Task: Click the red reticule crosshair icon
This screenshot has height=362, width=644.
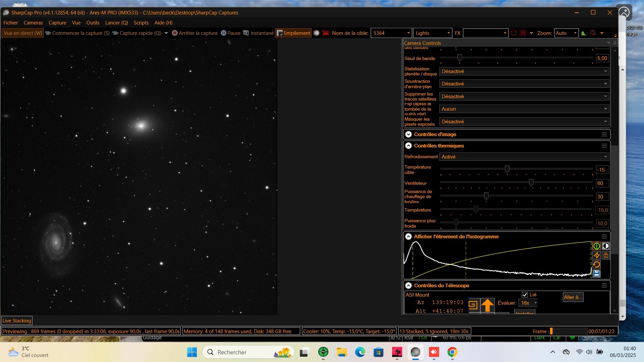Action: [x=523, y=33]
